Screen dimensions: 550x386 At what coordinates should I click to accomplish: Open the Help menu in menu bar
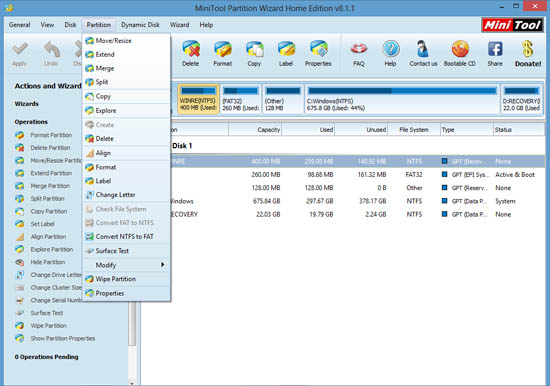[206, 25]
